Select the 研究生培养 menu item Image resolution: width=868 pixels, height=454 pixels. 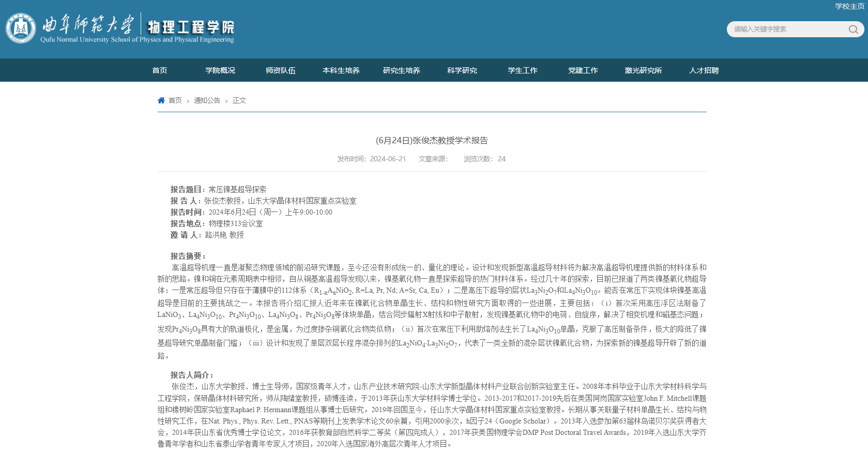pyautogui.click(x=402, y=70)
